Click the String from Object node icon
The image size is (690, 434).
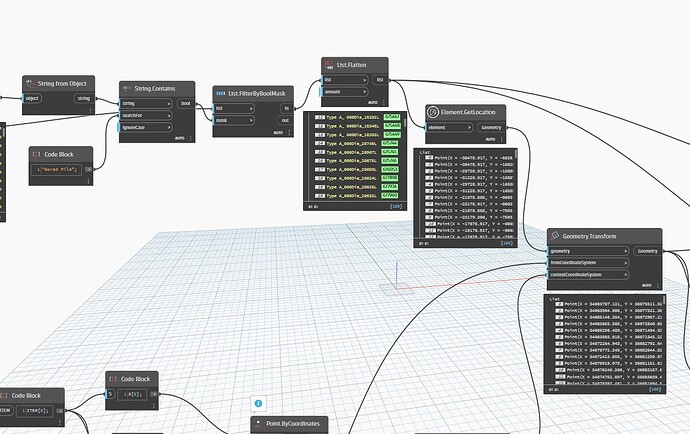point(30,84)
